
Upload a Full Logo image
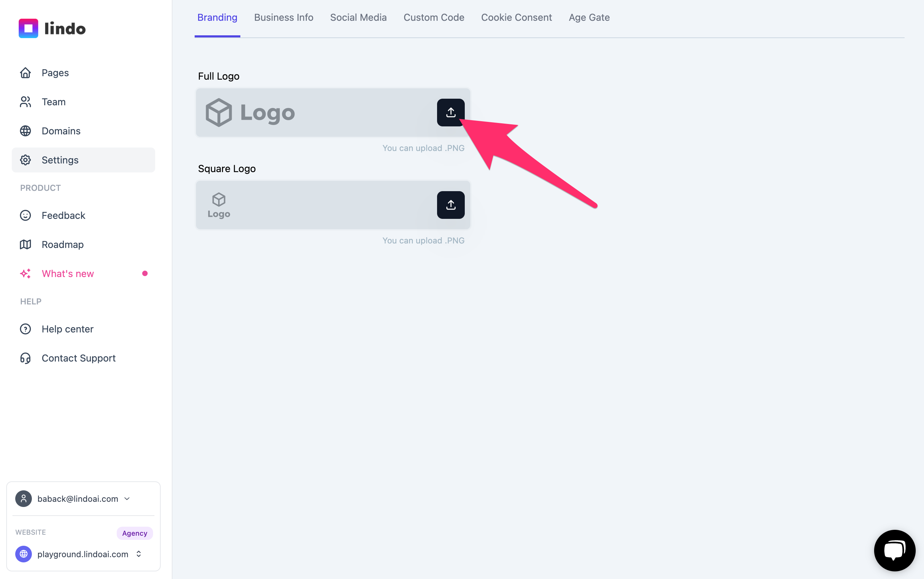(x=451, y=113)
